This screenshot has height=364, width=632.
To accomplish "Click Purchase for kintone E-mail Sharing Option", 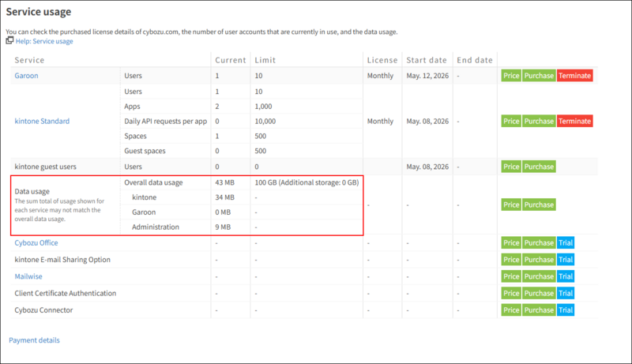I will (539, 260).
